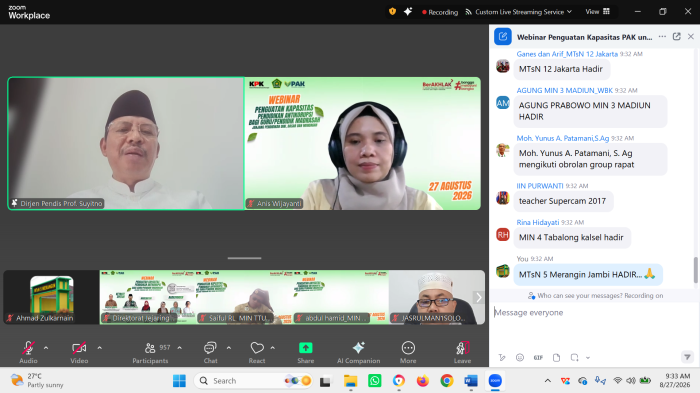Select JASRULMAN1SOLO video thumbnail

pos(437,297)
